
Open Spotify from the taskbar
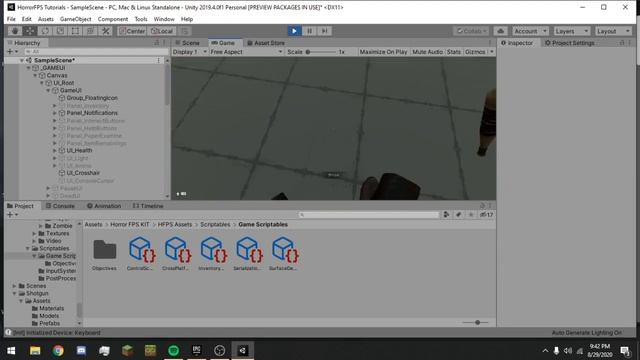pos(173,350)
